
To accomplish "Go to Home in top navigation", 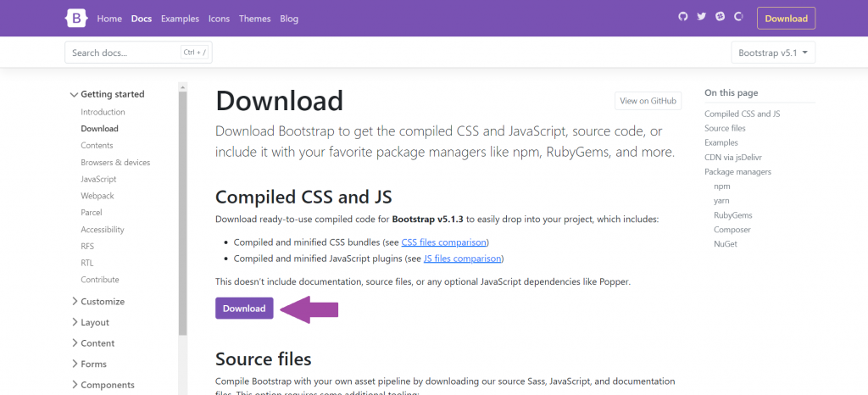I will tap(109, 19).
